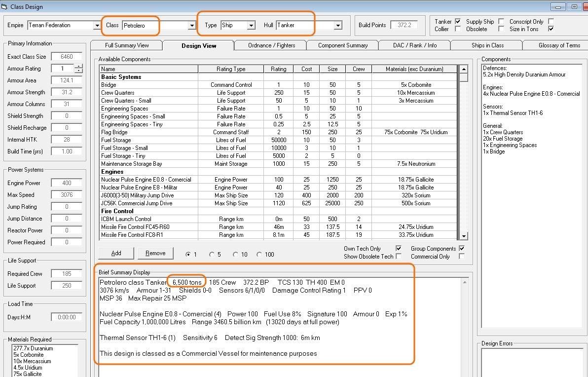Switch to DAC / Rank / Info tab
Image resolution: width=588 pixels, height=377 pixels.
pyautogui.click(x=415, y=45)
